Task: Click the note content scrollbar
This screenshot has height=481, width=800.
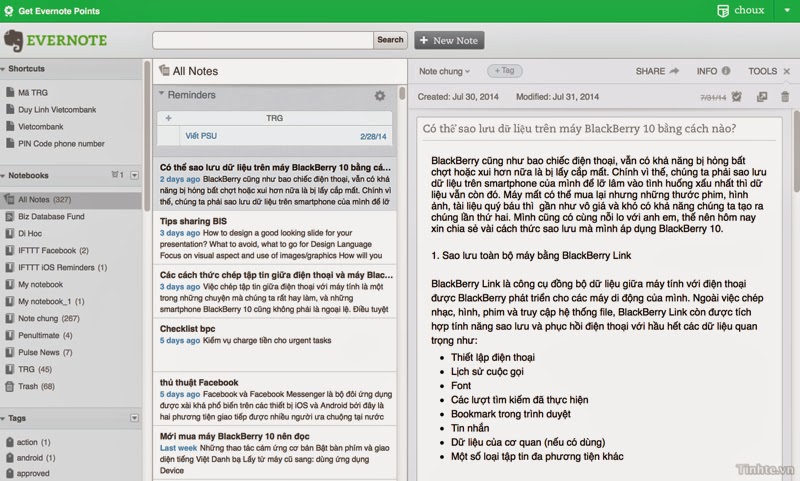Action: [x=796, y=152]
